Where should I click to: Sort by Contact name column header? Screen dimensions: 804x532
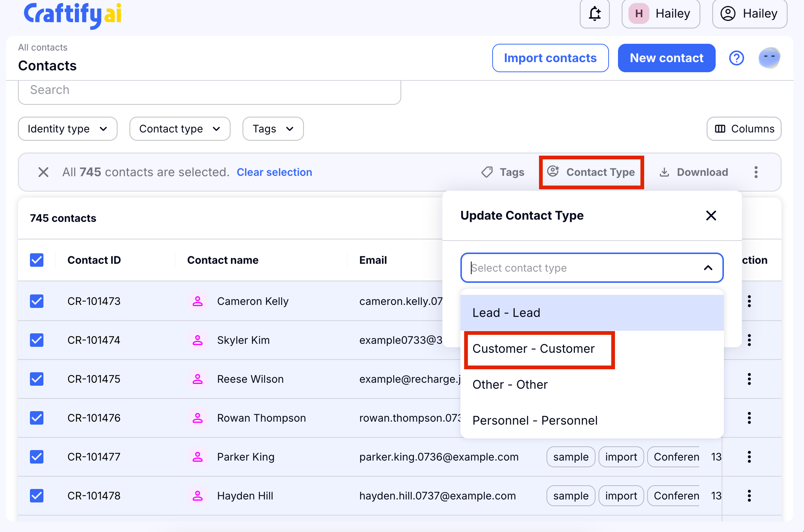(x=223, y=260)
